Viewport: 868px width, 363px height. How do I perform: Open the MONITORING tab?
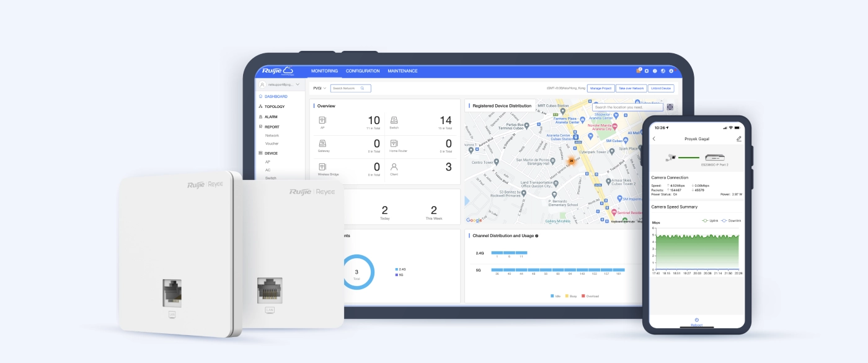click(x=324, y=71)
